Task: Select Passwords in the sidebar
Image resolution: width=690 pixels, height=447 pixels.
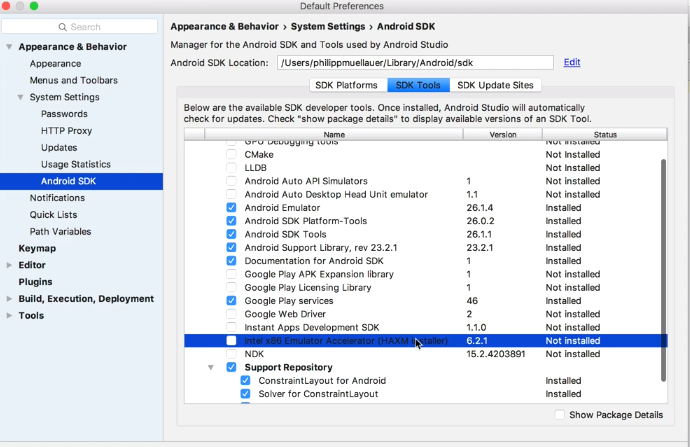Action: coord(64,114)
